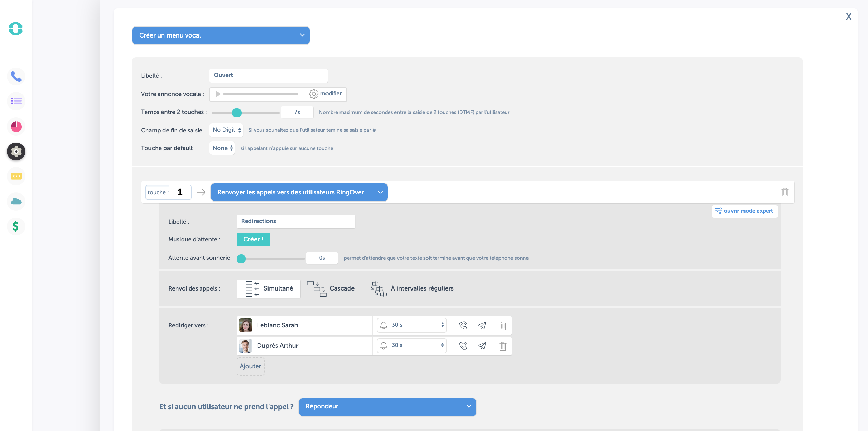Click the regular intervals forwarding icon

click(x=378, y=288)
